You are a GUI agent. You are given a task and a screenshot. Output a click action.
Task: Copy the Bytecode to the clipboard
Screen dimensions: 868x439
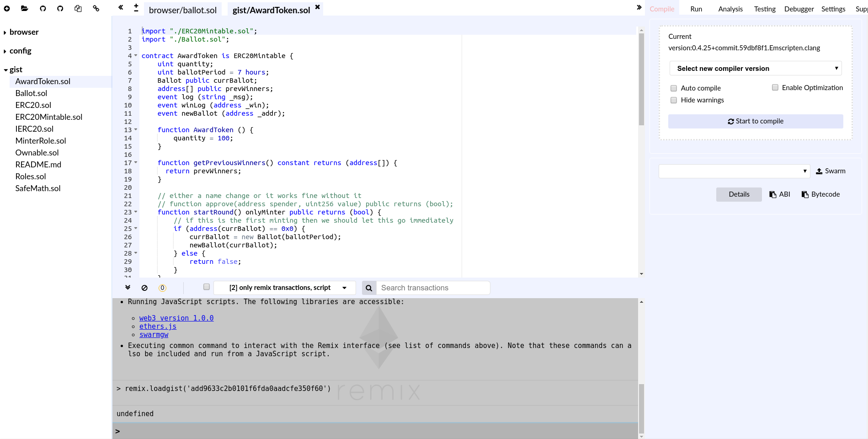pyautogui.click(x=821, y=194)
